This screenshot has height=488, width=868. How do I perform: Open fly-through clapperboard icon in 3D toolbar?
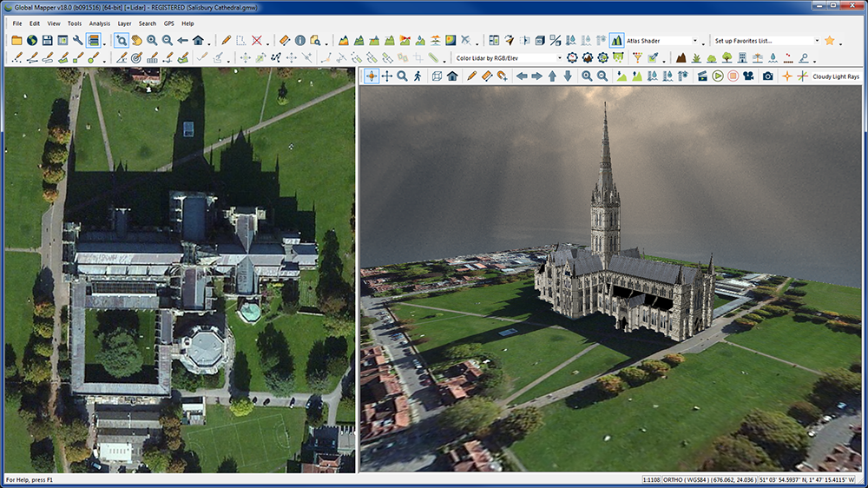click(702, 76)
